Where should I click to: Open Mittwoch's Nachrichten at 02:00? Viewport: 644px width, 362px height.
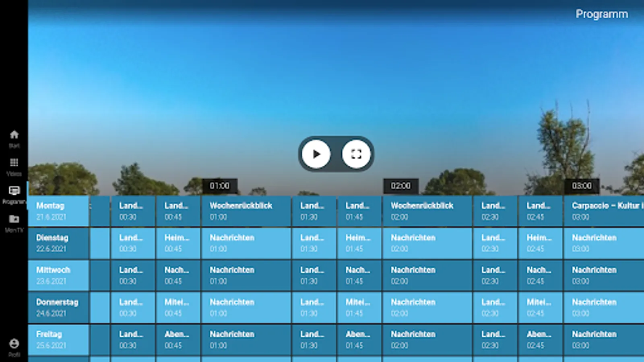[x=427, y=276]
